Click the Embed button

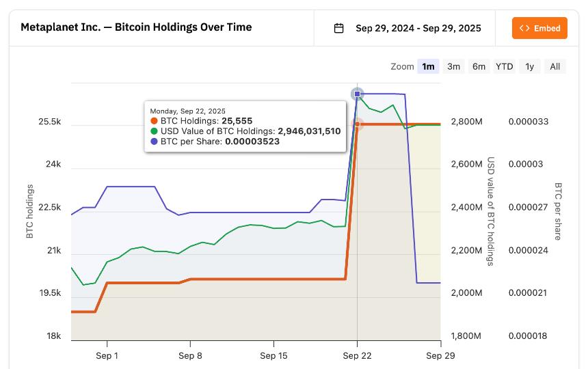(539, 28)
